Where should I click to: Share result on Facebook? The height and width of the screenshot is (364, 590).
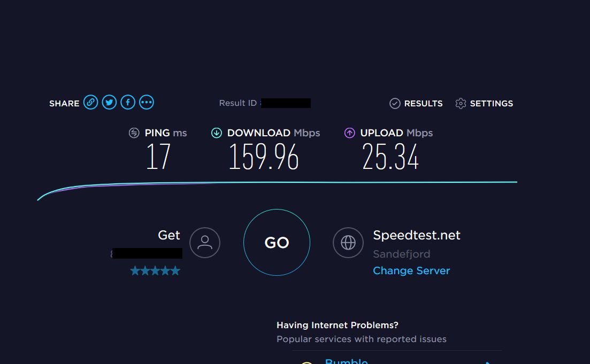128,102
